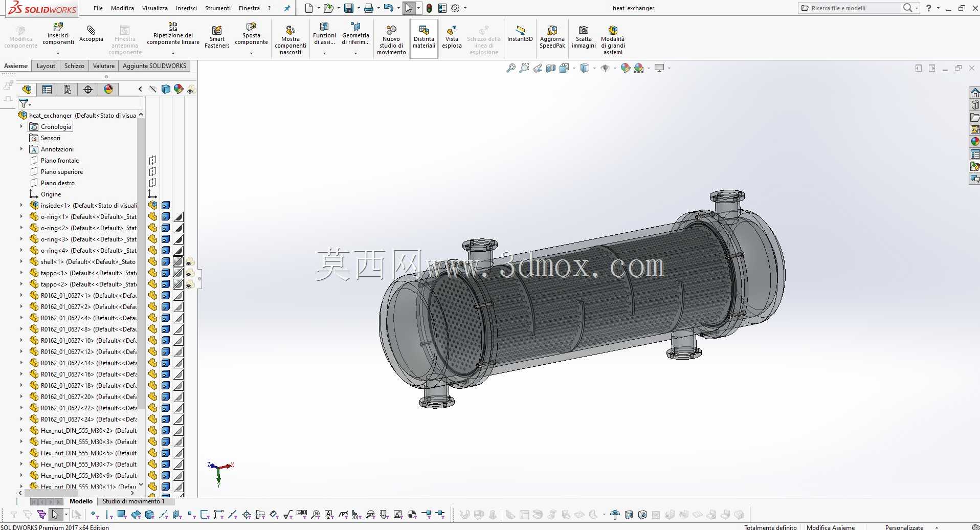Screen dimensions: 980x530
Task: Toggle Piano superiore visibility icon
Action: pyautogui.click(x=152, y=172)
